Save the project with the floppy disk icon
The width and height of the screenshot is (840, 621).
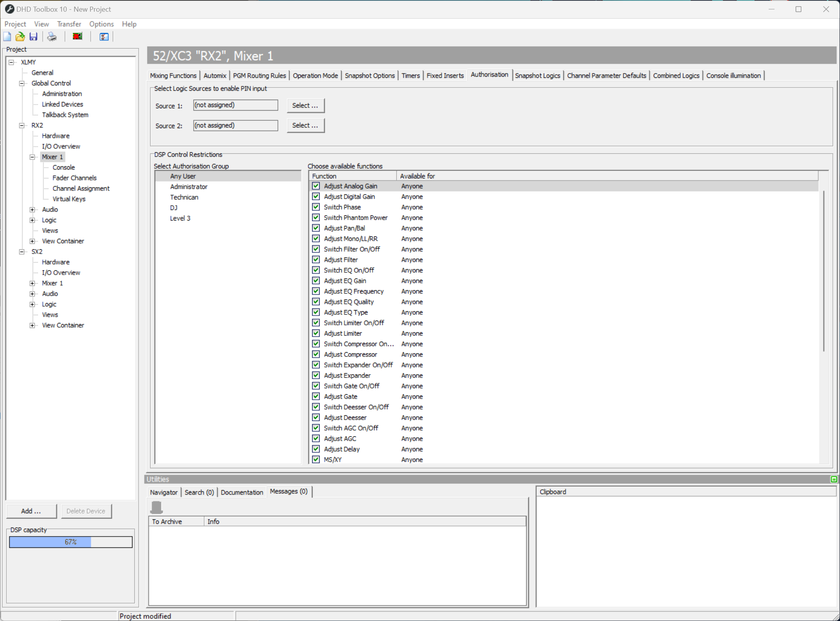click(33, 36)
